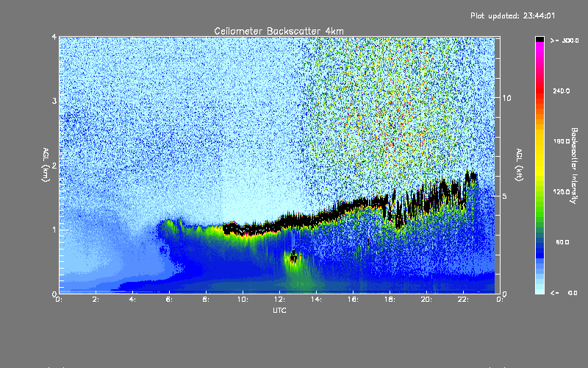Select the "4:" hour tick label
This screenshot has height=368, width=588.
(x=133, y=300)
